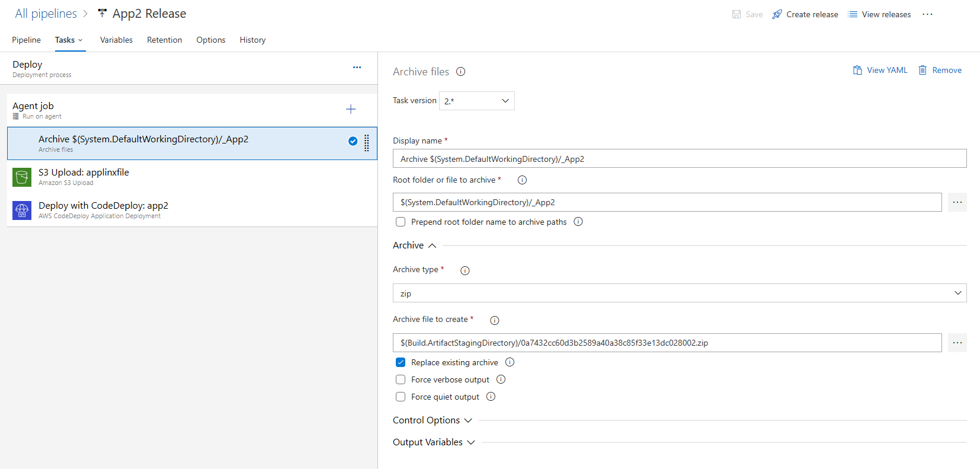The image size is (980, 469).
Task: Click the View YAML clipboard icon
Action: (857, 70)
